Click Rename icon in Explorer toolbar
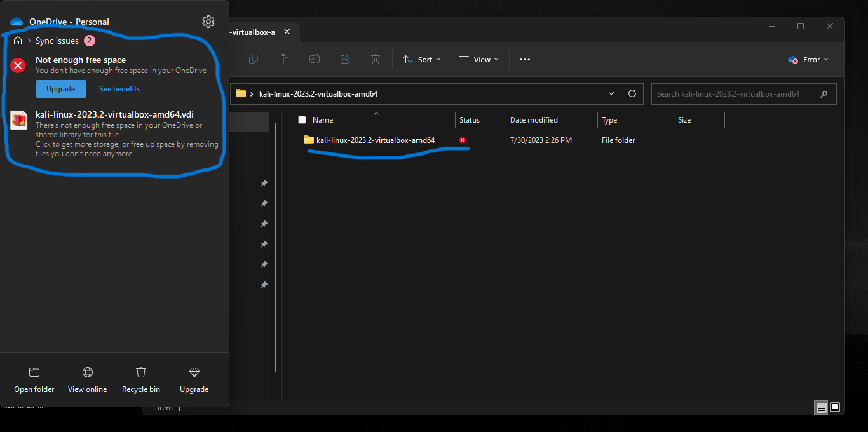868x432 pixels. point(315,59)
